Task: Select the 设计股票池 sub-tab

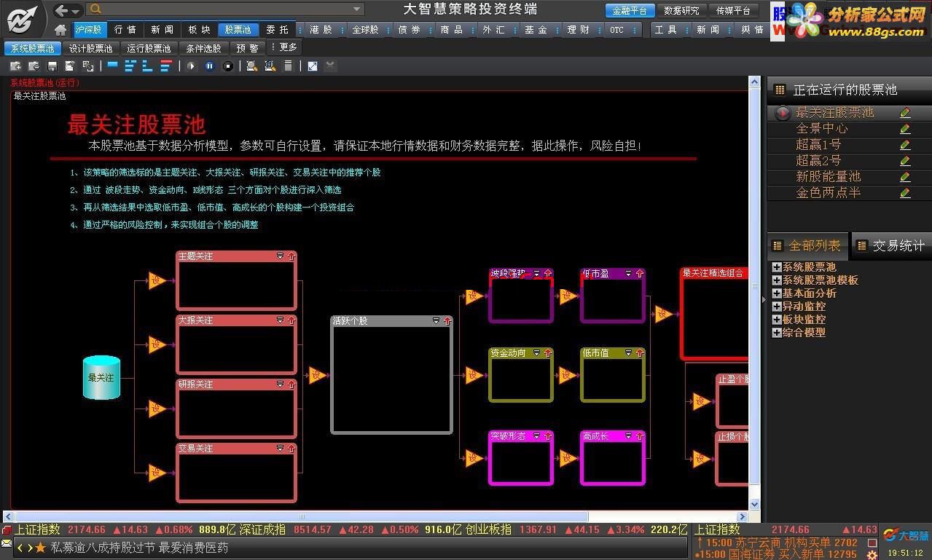Action: point(91,48)
